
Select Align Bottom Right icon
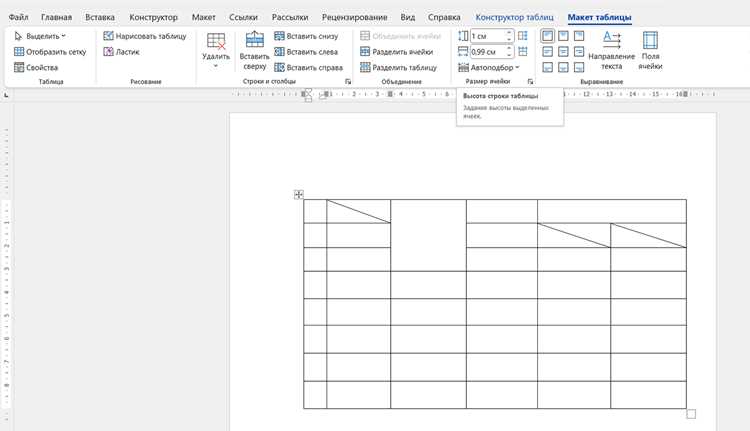pos(579,67)
